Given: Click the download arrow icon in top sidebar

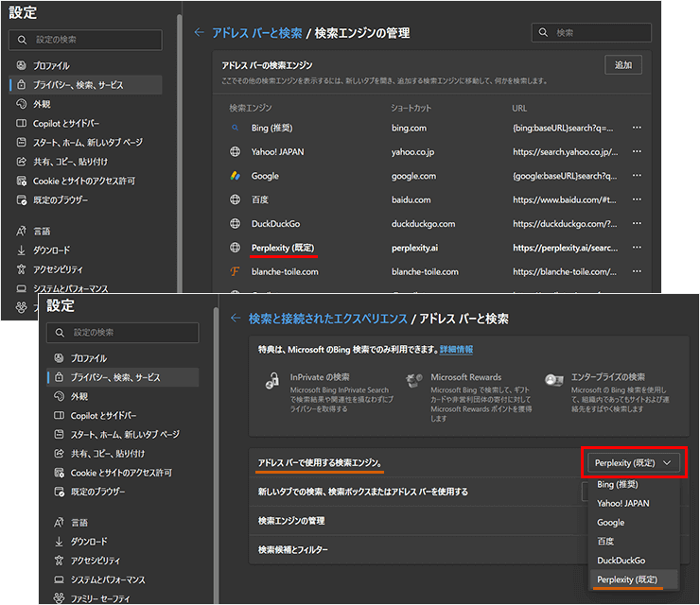Looking at the screenshot, I should (x=21, y=251).
